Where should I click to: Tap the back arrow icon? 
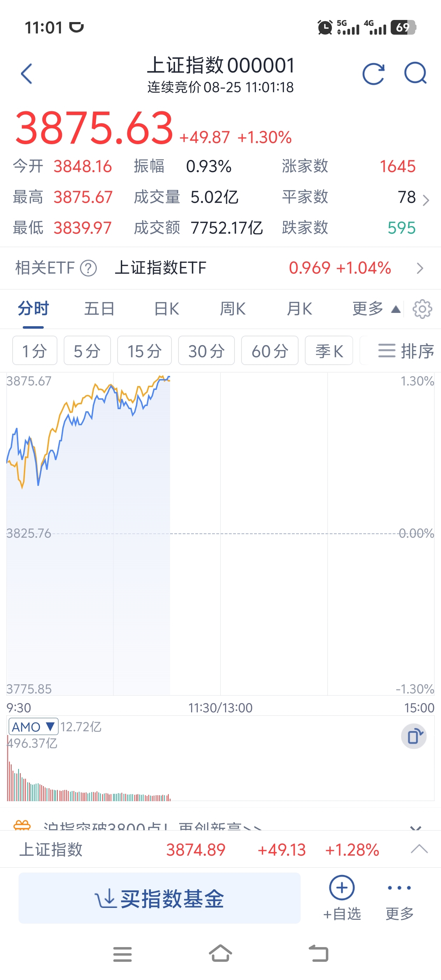26,73
